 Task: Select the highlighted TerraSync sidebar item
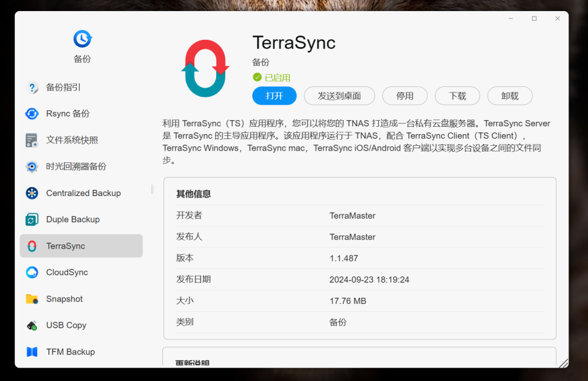click(x=81, y=246)
